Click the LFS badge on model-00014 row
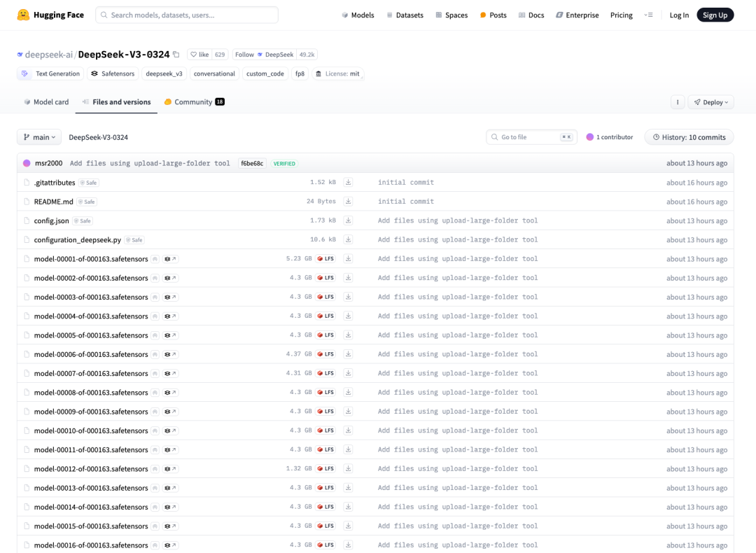This screenshot has height=553, width=756. pos(326,507)
